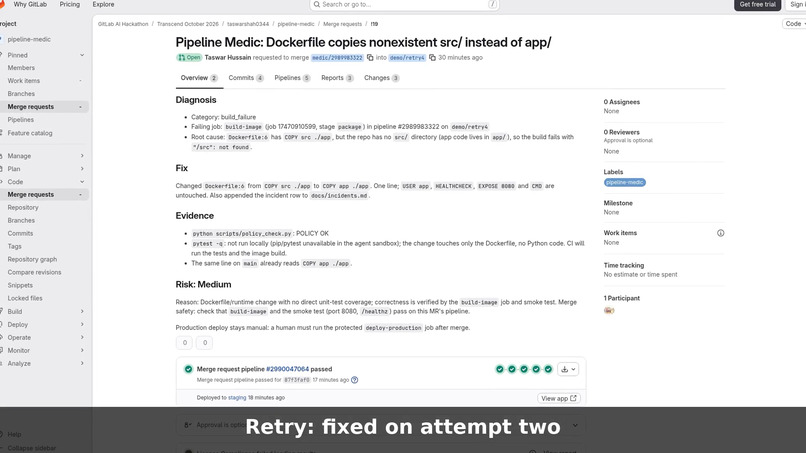Image resolution: width=806 pixels, height=453 pixels.
Task: Switch to the Commits tab
Action: point(246,78)
